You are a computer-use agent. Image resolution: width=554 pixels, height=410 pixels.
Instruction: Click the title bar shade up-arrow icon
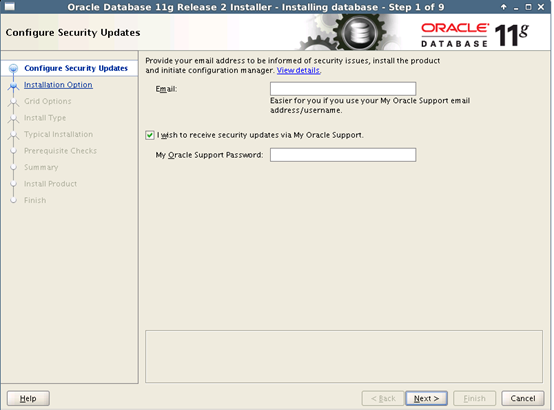click(x=503, y=7)
